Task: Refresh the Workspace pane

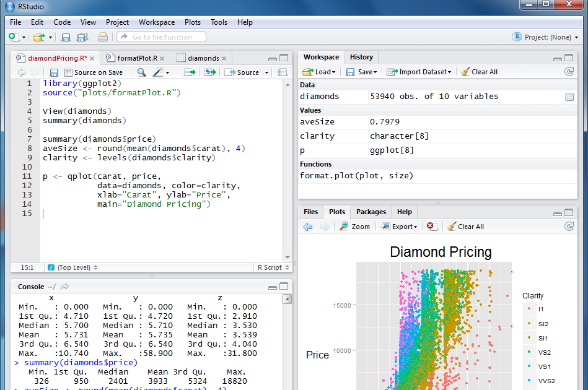Action: click(569, 72)
